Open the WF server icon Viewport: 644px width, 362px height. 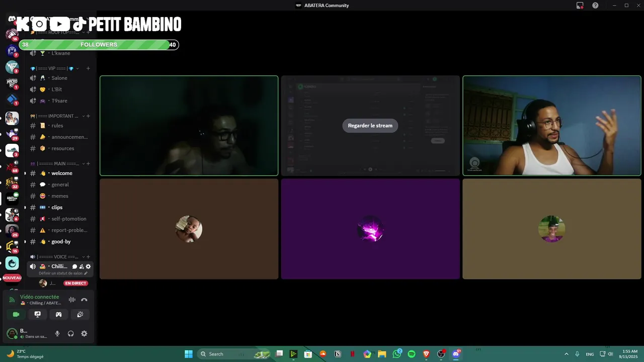(12, 67)
